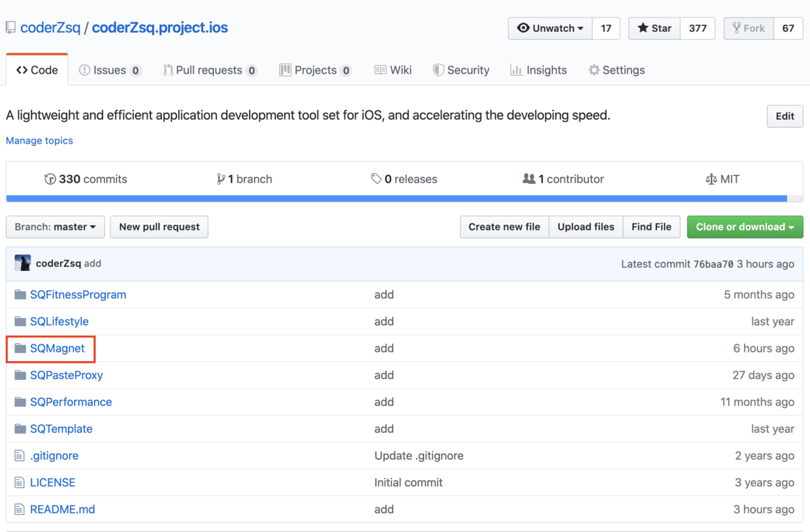Open the 'Initial commit' message link

tap(408, 482)
